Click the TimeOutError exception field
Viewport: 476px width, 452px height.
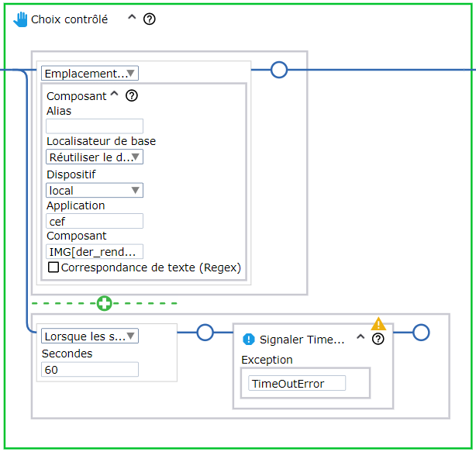[x=297, y=384]
